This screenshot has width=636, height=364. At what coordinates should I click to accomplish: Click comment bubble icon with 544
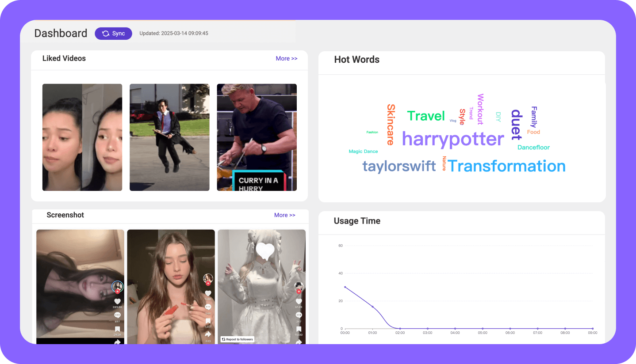pyautogui.click(x=208, y=307)
